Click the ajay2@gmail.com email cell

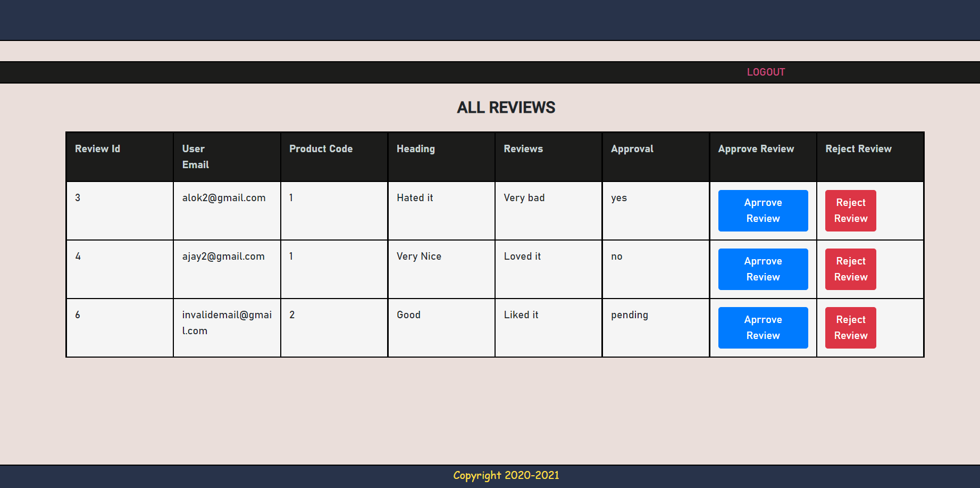coord(227,269)
